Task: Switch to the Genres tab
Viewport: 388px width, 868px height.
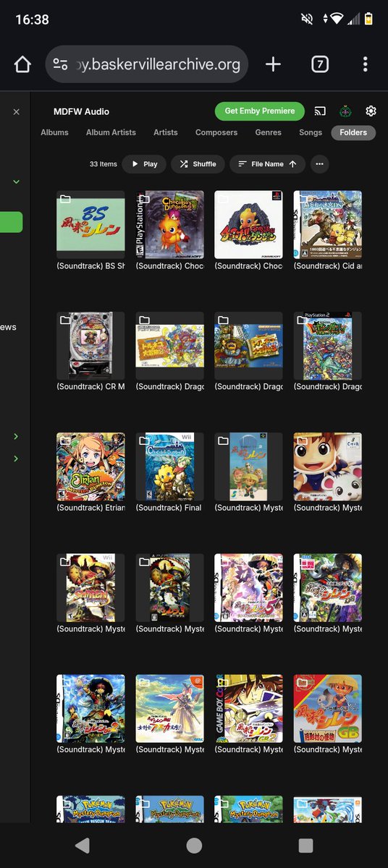Action: (x=269, y=132)
